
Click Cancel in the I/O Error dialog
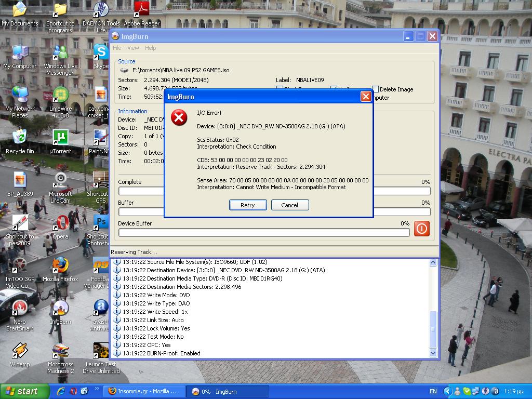click(x=290, y=205)
